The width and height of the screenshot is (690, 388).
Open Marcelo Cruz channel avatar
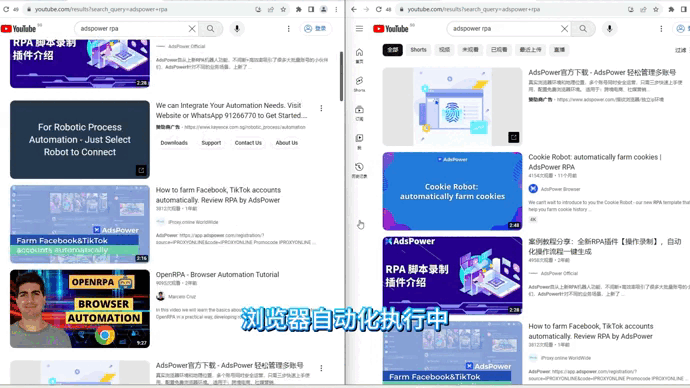pyautogui.click(x=161, y=296)
